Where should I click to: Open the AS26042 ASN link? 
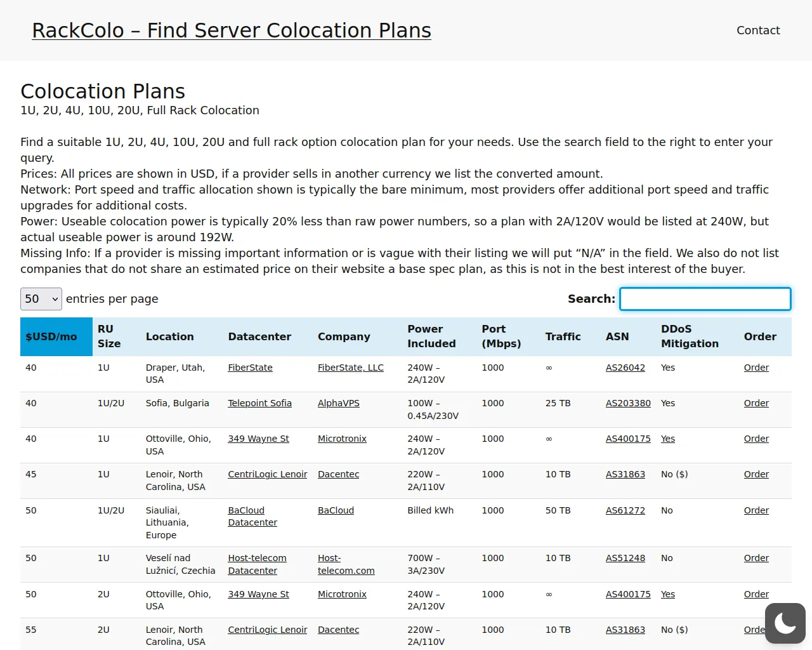625,368
